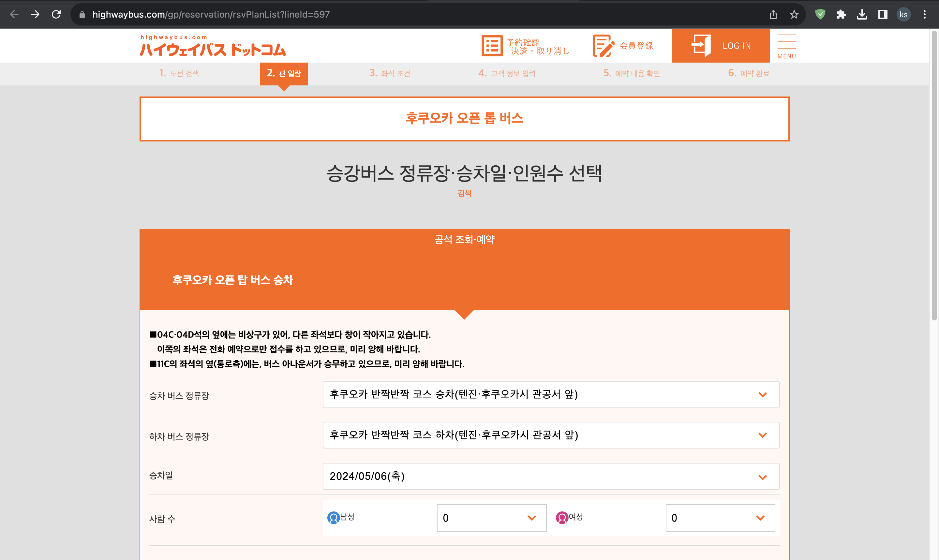
Task: Select step 4 고객 정보 입력
Action: tap(507, 73)
